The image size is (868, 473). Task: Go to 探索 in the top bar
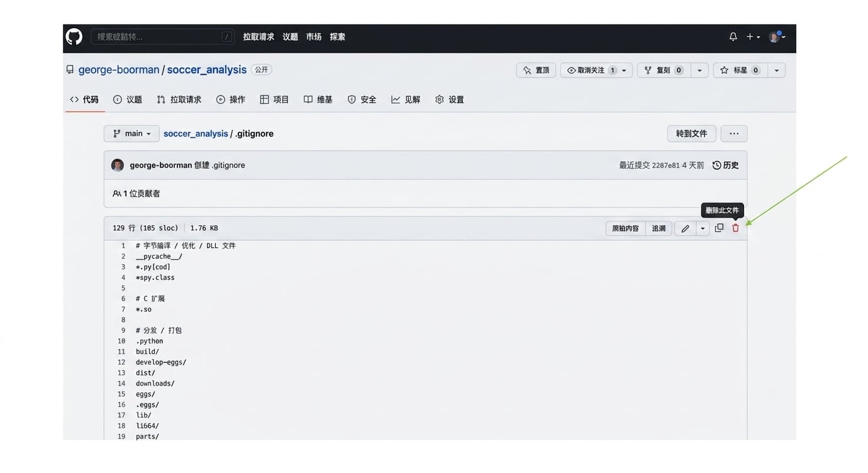(338, 37)
